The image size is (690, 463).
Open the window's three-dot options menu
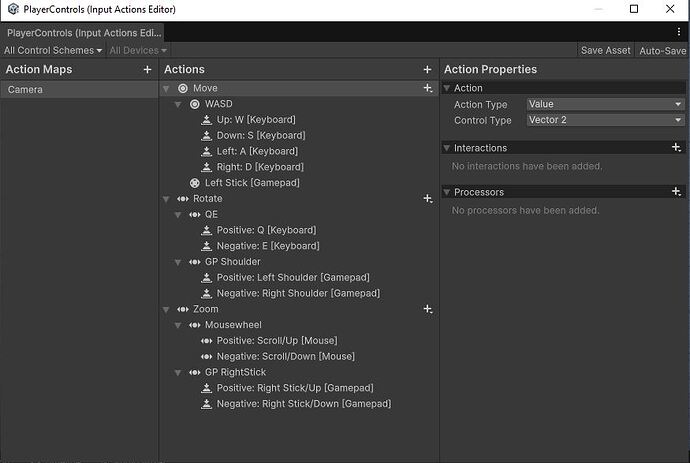click(677, 33)
